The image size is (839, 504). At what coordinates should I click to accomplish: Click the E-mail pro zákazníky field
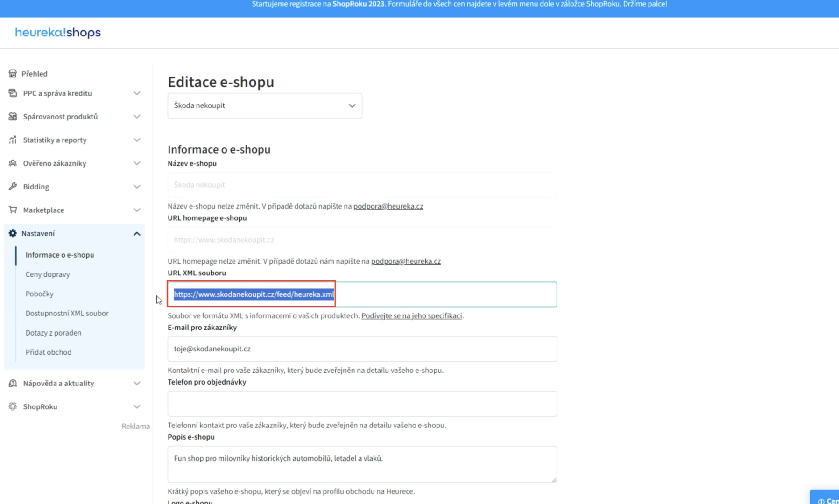pos(362,349)
